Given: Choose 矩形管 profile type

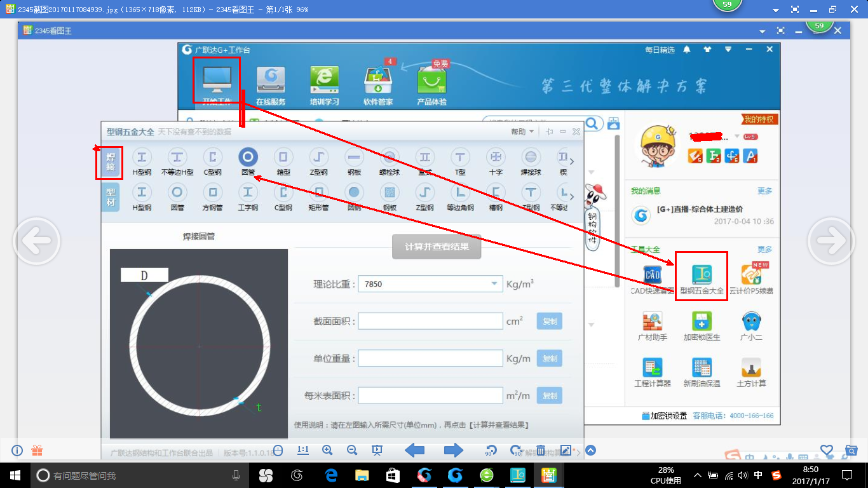Looking at the screenshot, I should (x=319, y=198).
